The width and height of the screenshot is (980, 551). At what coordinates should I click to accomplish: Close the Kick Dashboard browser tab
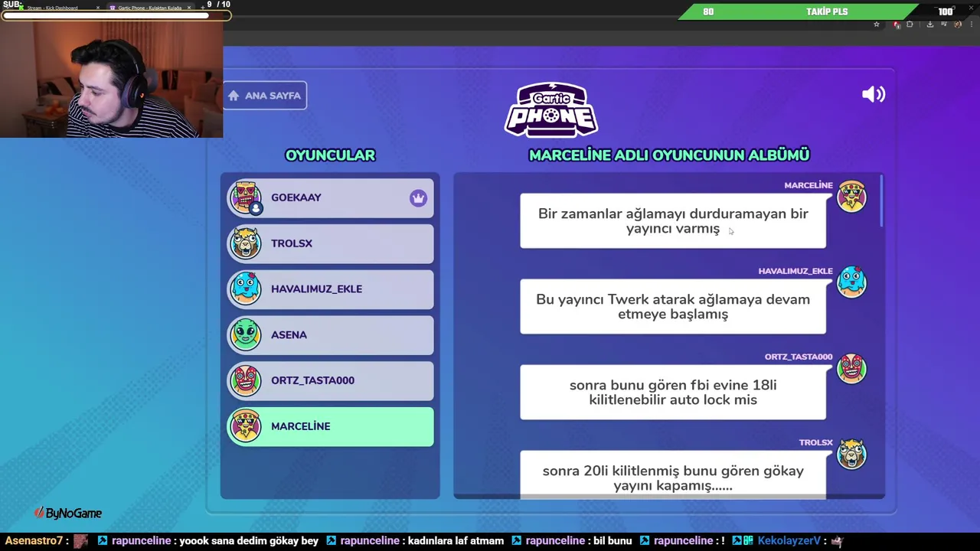pyautogui.click(x=98, y=8)
